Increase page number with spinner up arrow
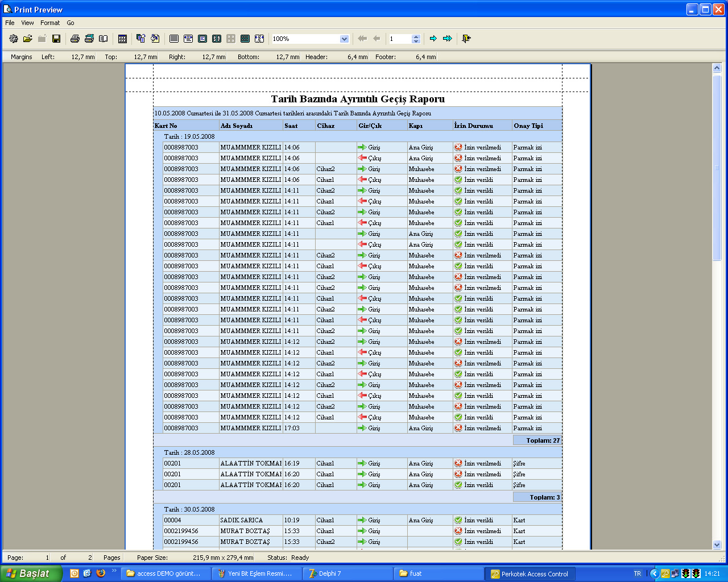 tap(416, 36)
